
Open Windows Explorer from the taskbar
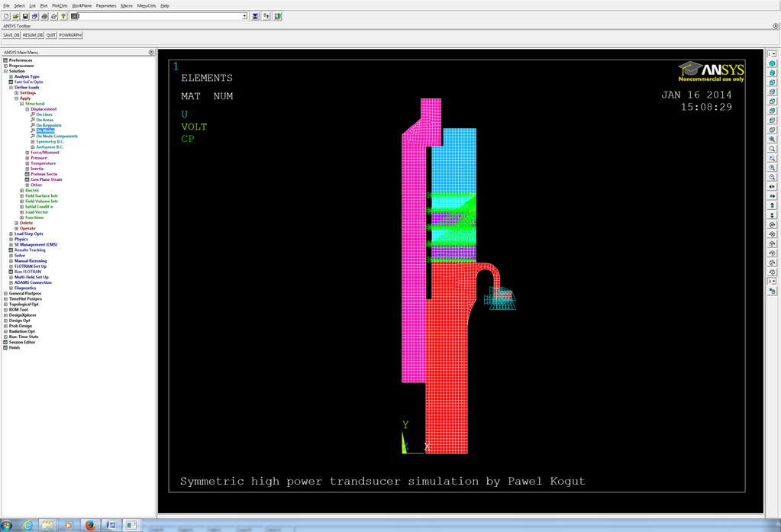point(47,525)
